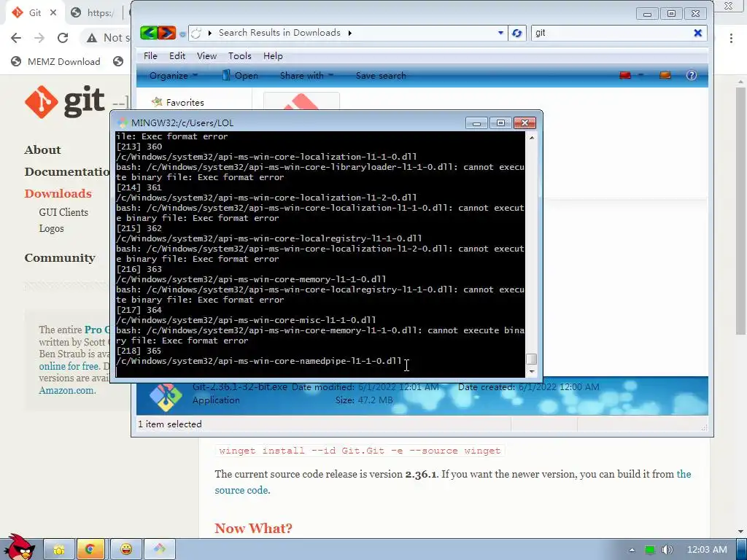Click the volume speaker tray icon
Screen dimensions: 747x560
[x=667, y=550]
